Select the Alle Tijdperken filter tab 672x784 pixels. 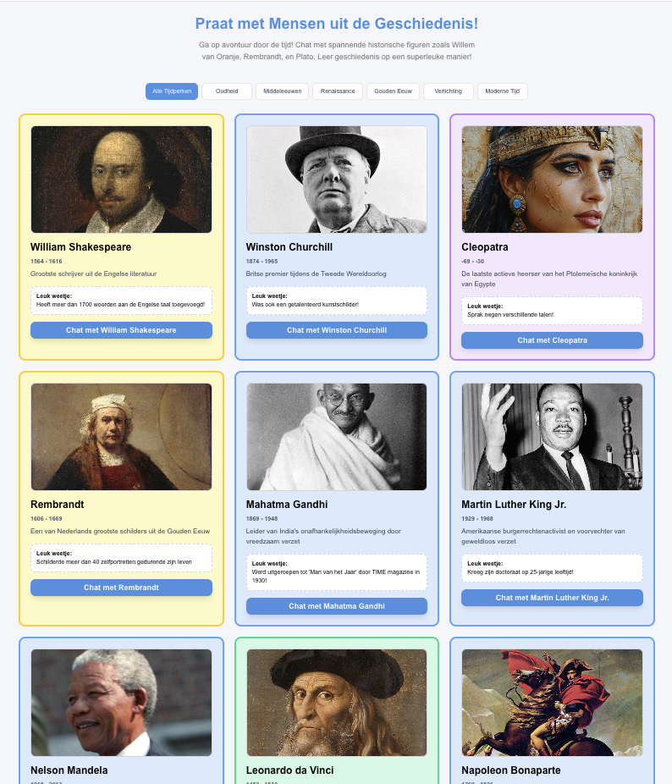pyautogui.click(x=172, y=91)
